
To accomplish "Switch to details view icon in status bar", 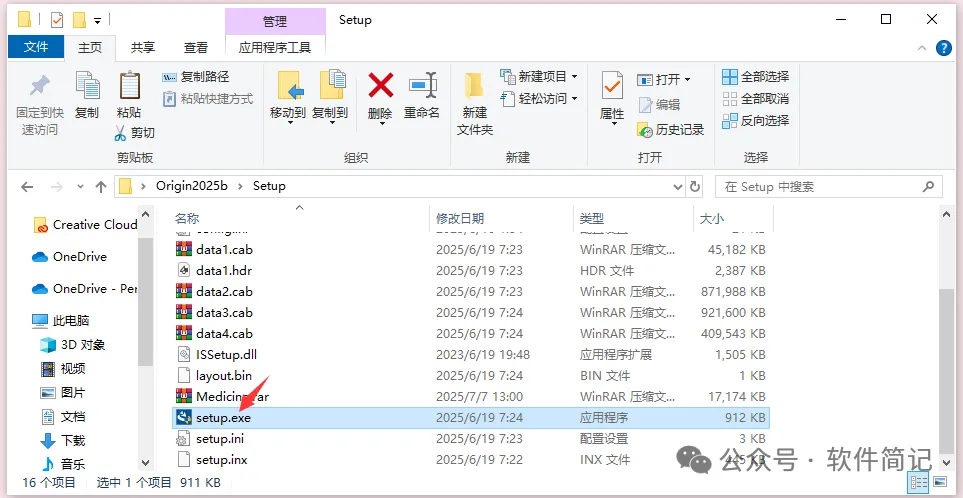I will [918, 482].
